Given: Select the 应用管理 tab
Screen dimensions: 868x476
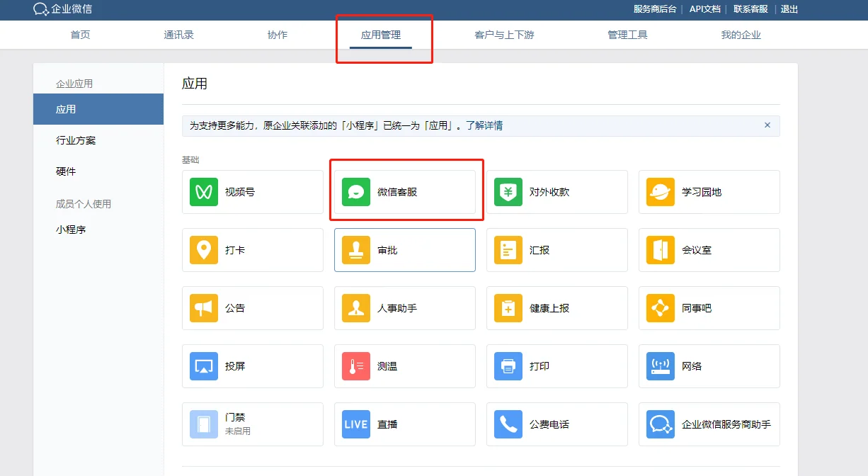Looking at the screenshot, I should click(381, 35).
